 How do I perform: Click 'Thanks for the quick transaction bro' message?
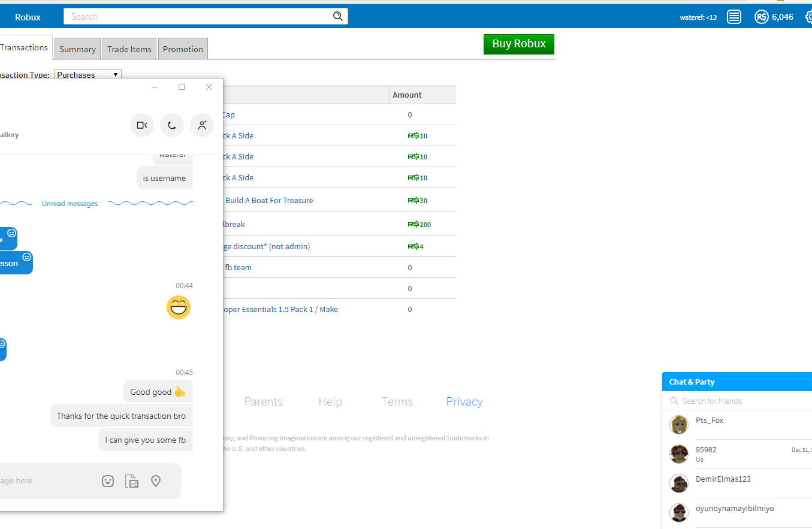122,416
